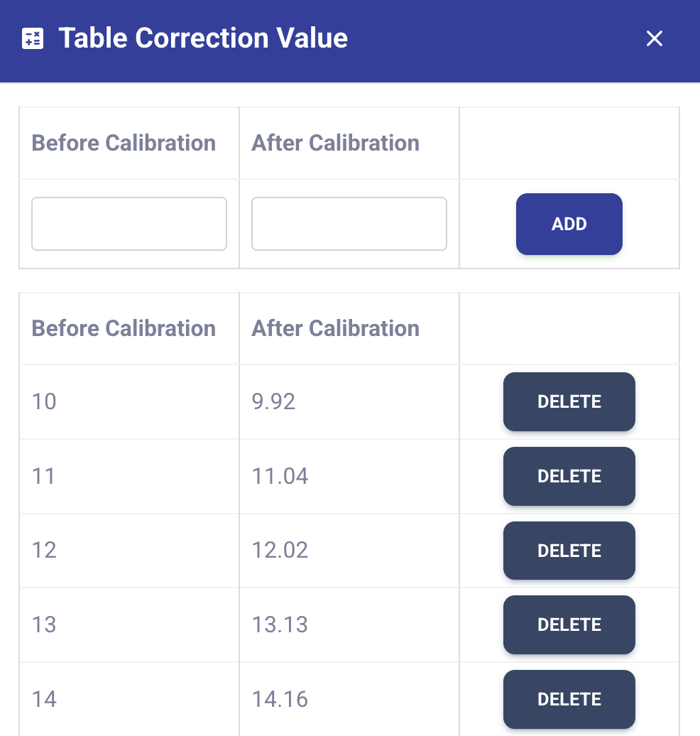
Task: Click the Before Calibration header in lower table
Action: point(124,328)
